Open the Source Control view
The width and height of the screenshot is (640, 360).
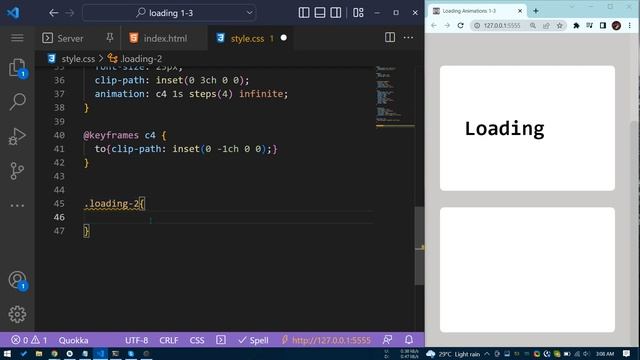17,171
